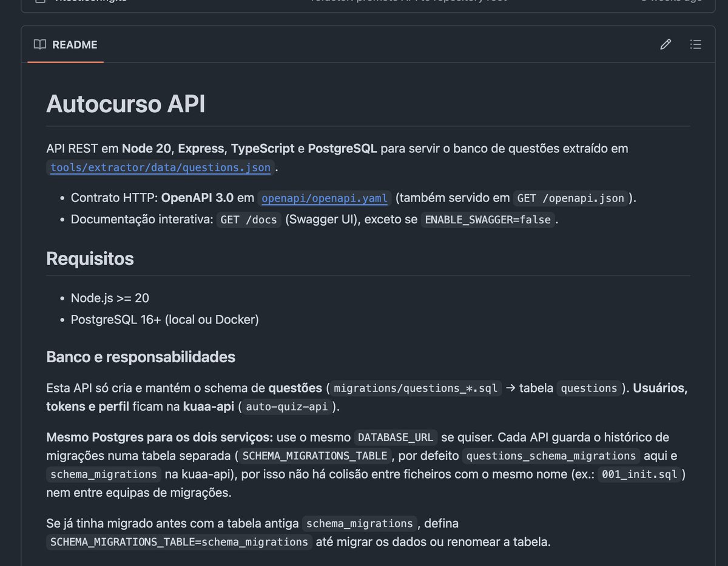The height and width of the screenshot is (566, 728).
Task: Click the 'Autocurso API' heading
Action: (125, 104)
